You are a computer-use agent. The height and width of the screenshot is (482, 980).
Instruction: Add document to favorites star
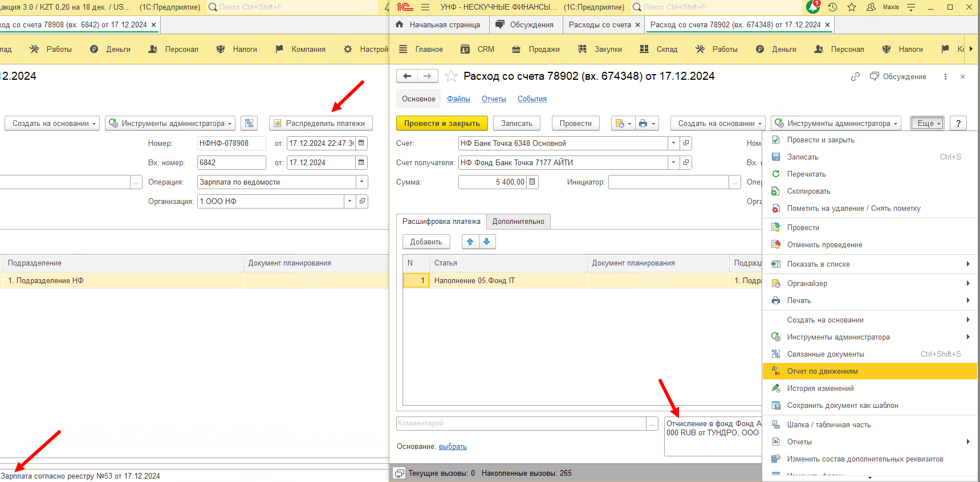click(x=451, y=76)
